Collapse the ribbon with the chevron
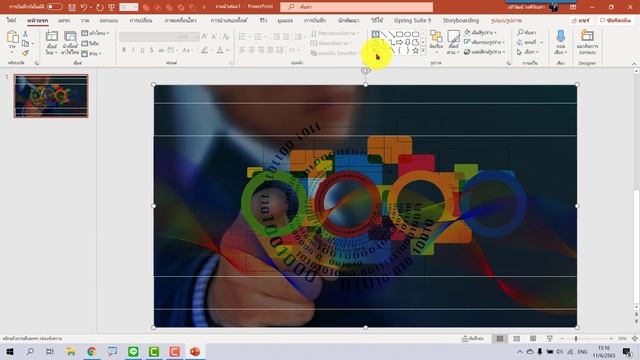 tap(634, 64)
